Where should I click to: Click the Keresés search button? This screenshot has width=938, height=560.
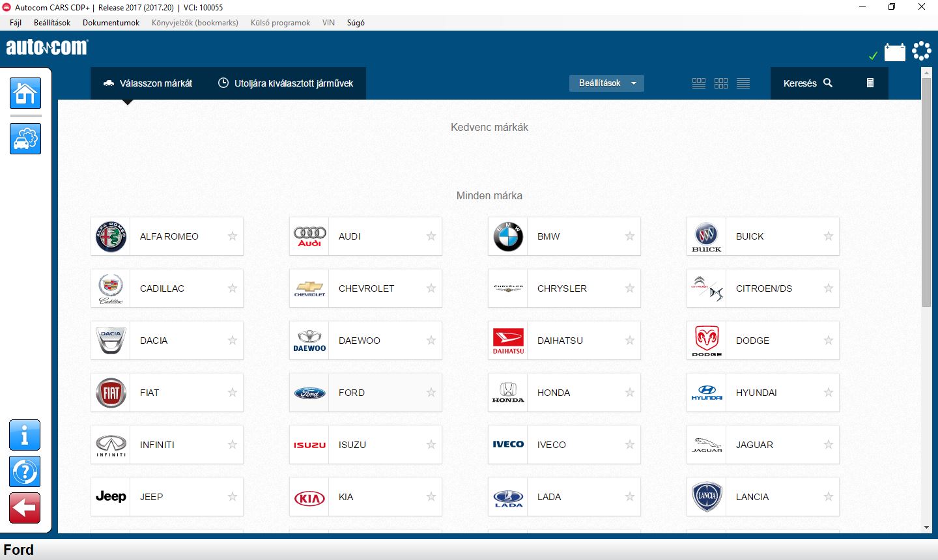[x=808, y=83]
